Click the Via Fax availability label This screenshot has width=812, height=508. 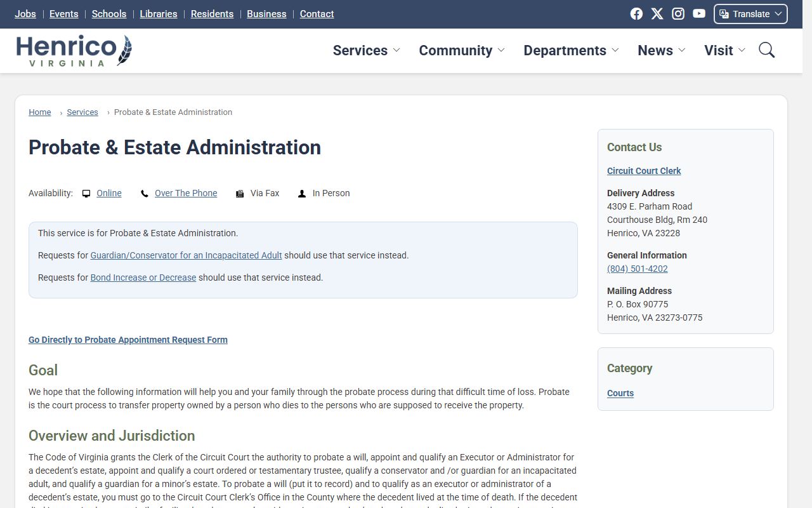pos(265,193)
